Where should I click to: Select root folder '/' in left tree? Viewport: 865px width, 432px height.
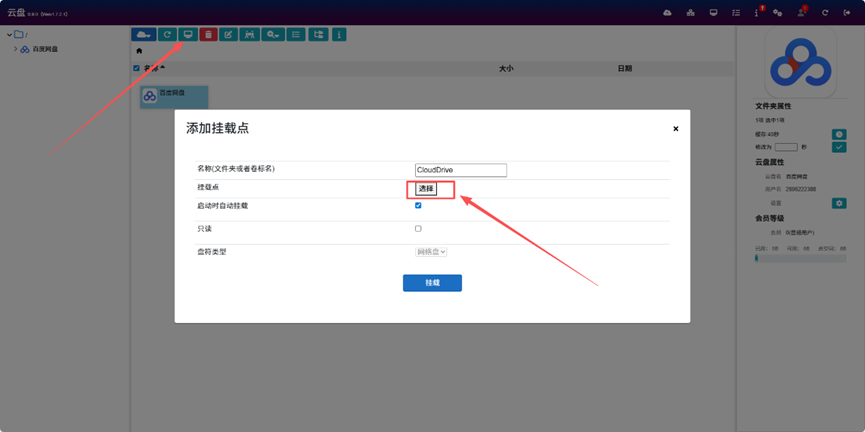(20, 35)
